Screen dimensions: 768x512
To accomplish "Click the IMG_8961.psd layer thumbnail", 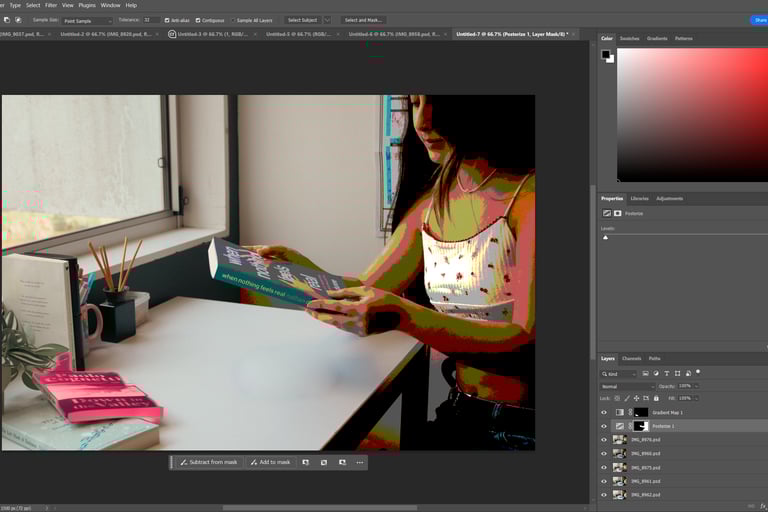I will click(x=620, y=481).
